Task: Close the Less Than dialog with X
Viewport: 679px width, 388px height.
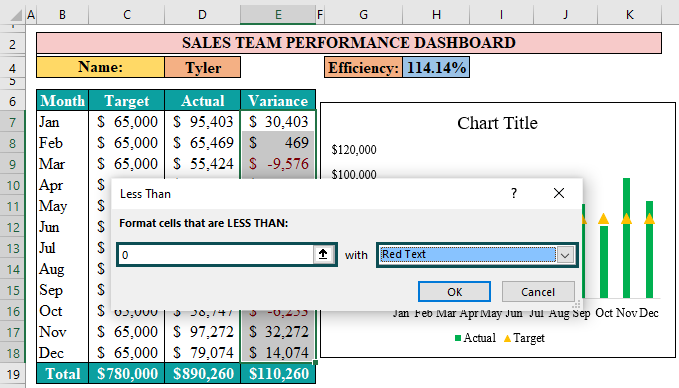Action: click(x=559, y=193)
